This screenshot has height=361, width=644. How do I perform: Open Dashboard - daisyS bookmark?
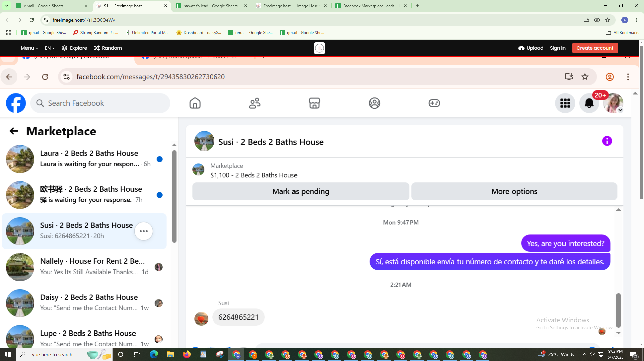199,33
